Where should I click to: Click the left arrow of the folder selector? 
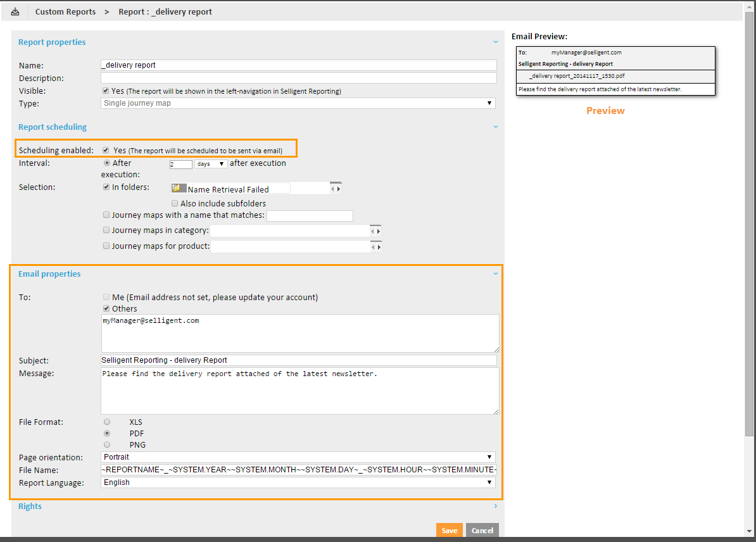click(333, 189)
